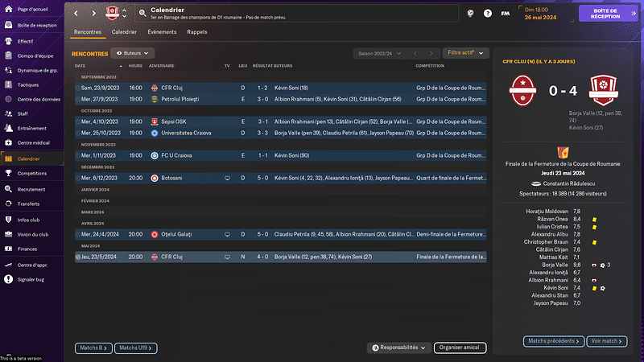Click Matchs U19 button
Viewport: 644px width, 362px height.
point(135,348)
